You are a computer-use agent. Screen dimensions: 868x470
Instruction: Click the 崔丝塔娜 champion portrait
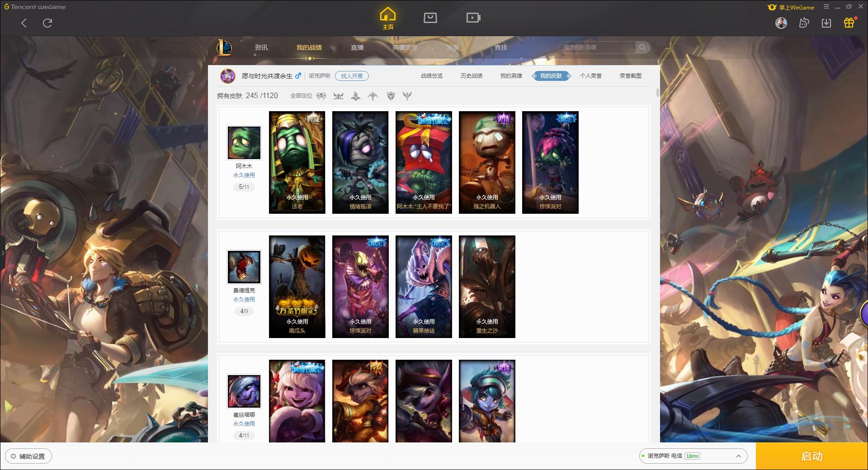point(244,391)
